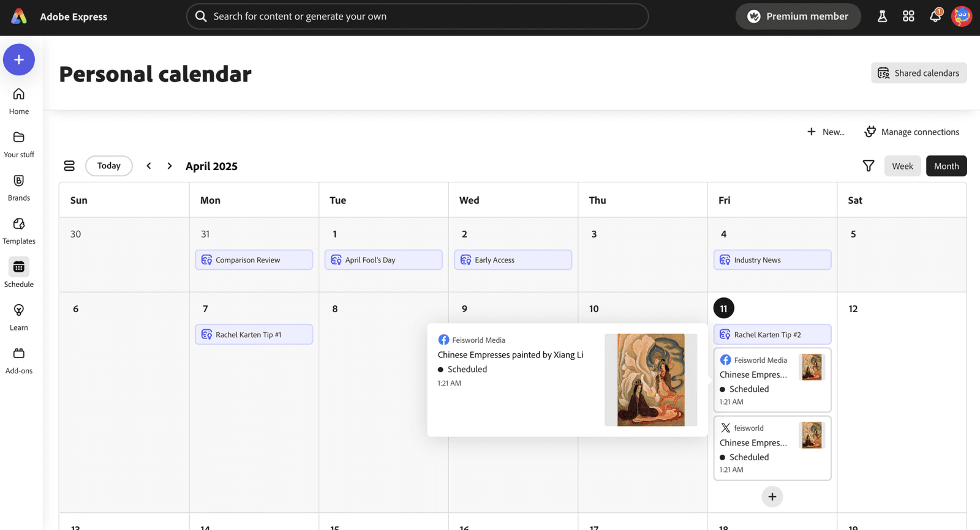Click the Shared calendars button
Viewport: 980px width, 530px height.
click(x=919, y=73)
